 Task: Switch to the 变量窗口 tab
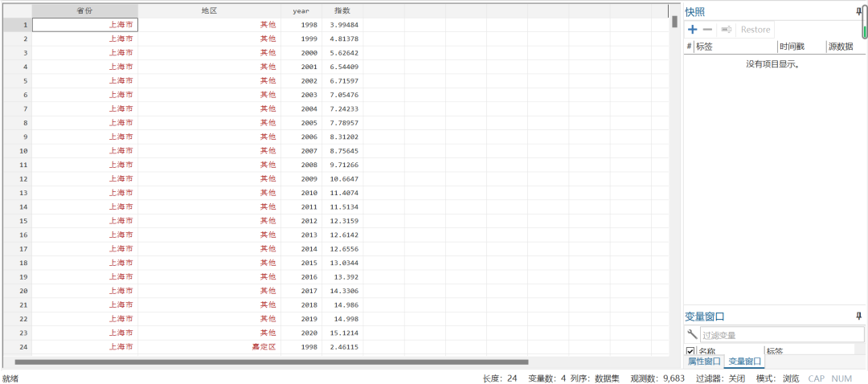744,362
